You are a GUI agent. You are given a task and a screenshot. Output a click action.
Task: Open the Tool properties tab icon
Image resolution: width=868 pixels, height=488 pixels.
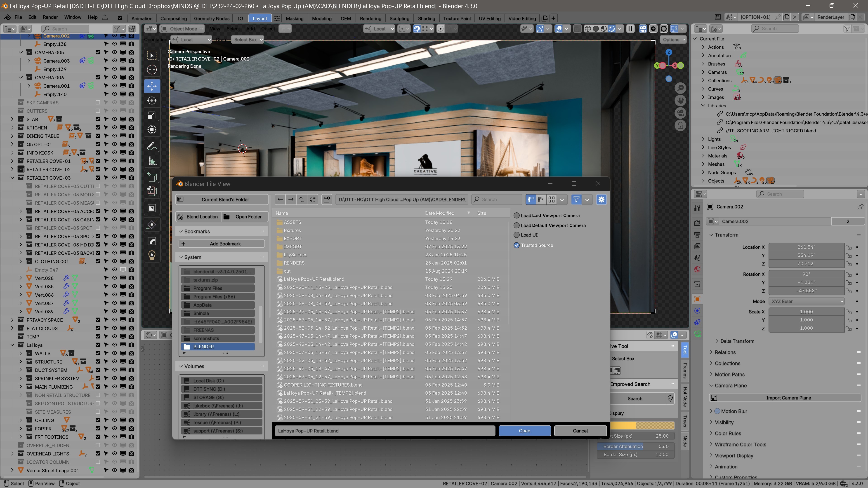pos(697,208)
